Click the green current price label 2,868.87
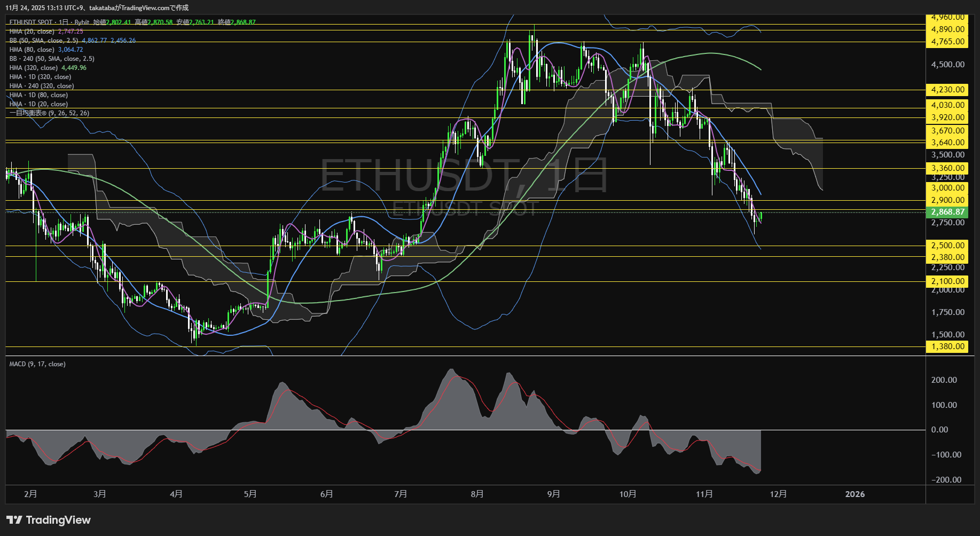This screenshot has width=980, height=536. [947, 212]
